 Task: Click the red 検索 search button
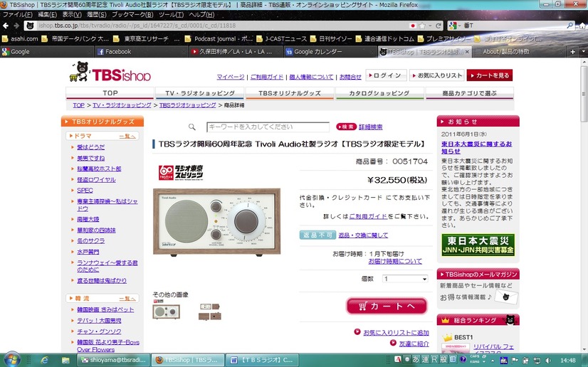pyautogui.click(x=346, y=127)
